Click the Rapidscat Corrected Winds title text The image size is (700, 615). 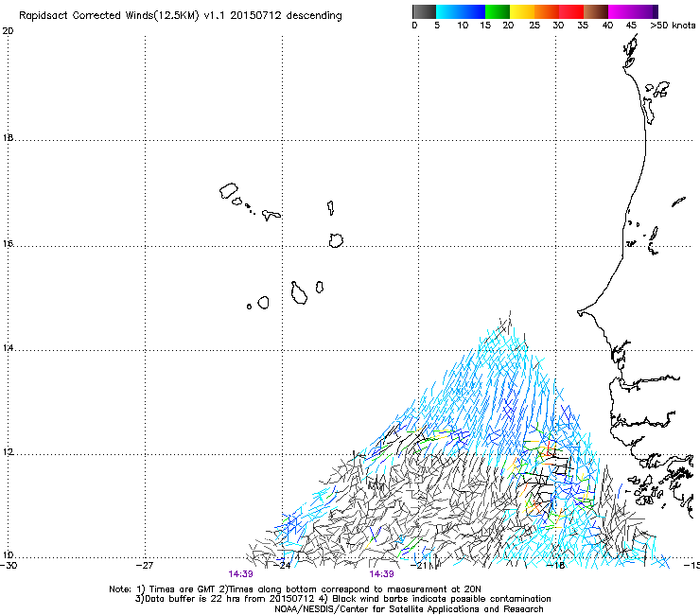(181, 15)
